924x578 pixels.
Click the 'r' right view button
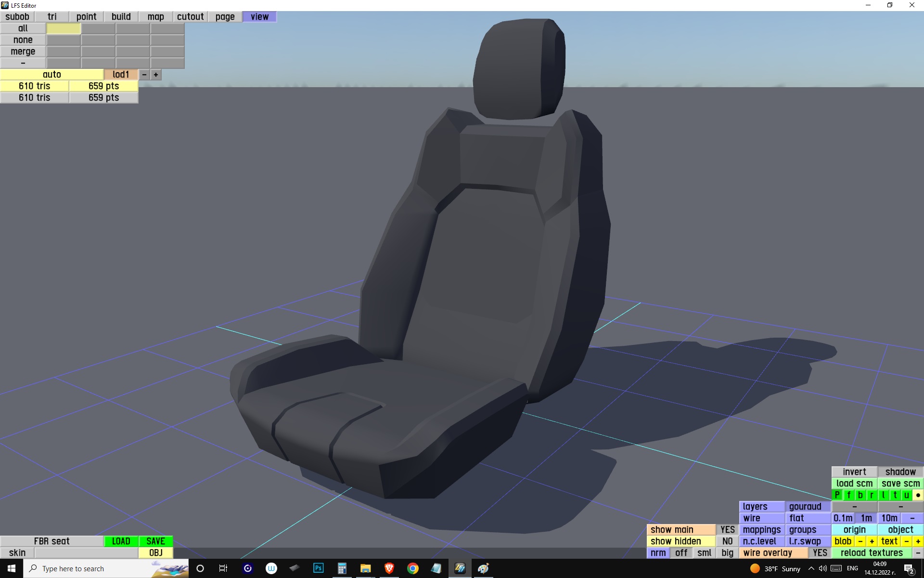click(872, 495)
